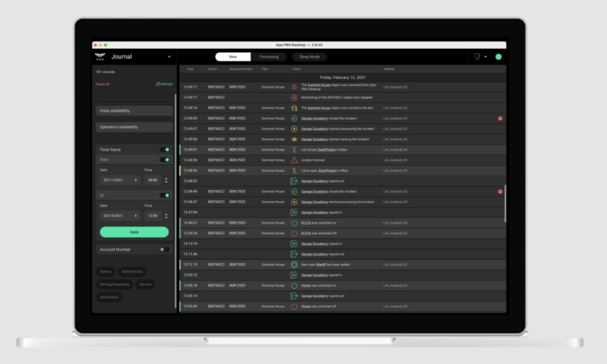The width and height of the screenshot is (607, 364).
Task: Click the sign-out icon on 12:48:52 row
Action: [294, 181]
